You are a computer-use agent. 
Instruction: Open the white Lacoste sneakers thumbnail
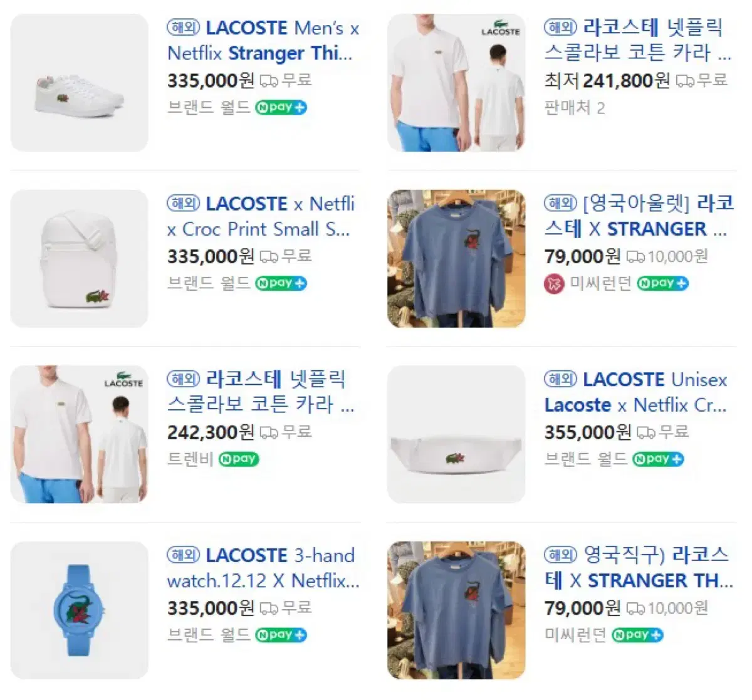click(80, 83)
